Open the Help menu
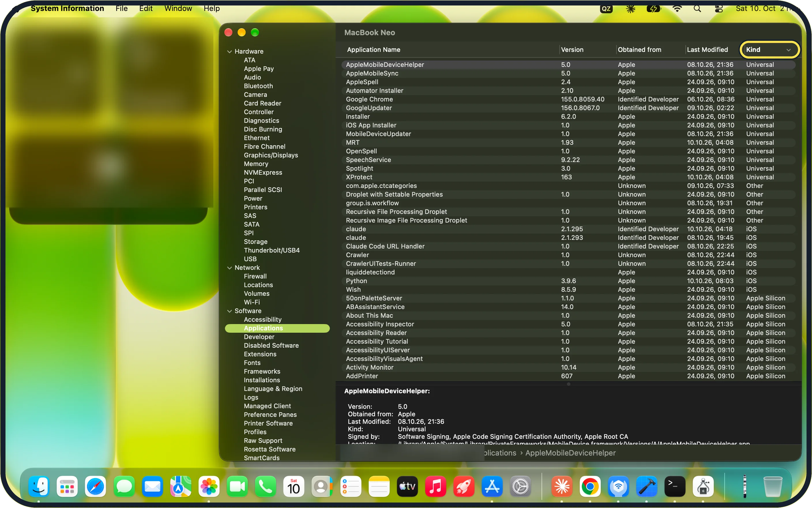This screenshot has width=812, height=508. (x=212, y=8)
